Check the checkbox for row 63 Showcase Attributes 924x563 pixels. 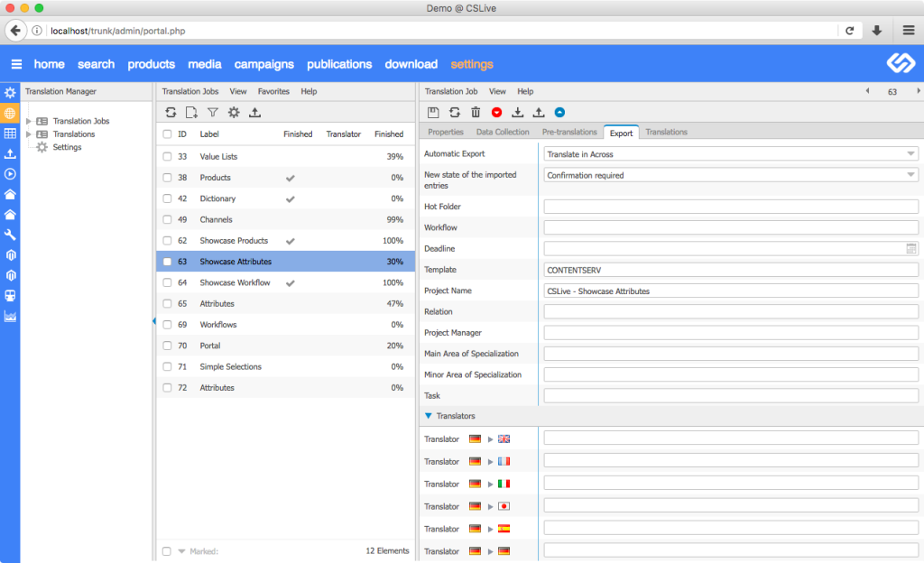click(x=166, y=261)
